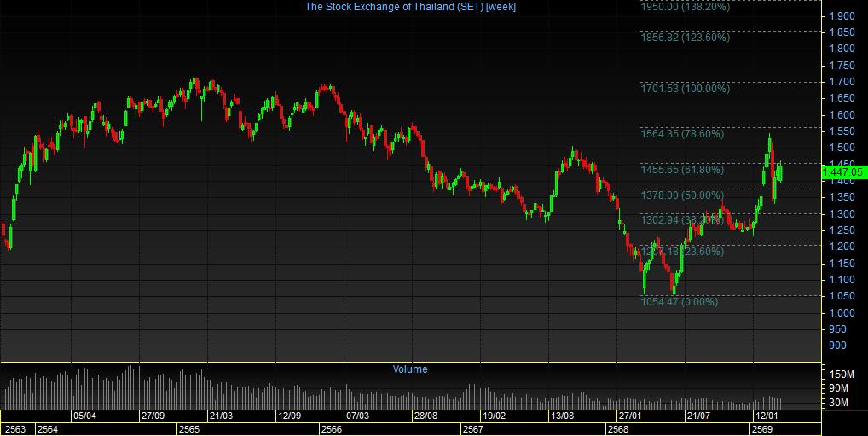Screen dimensions: 868x436
Task: Click the year 2566 label
Action: [x=332, y=429]
